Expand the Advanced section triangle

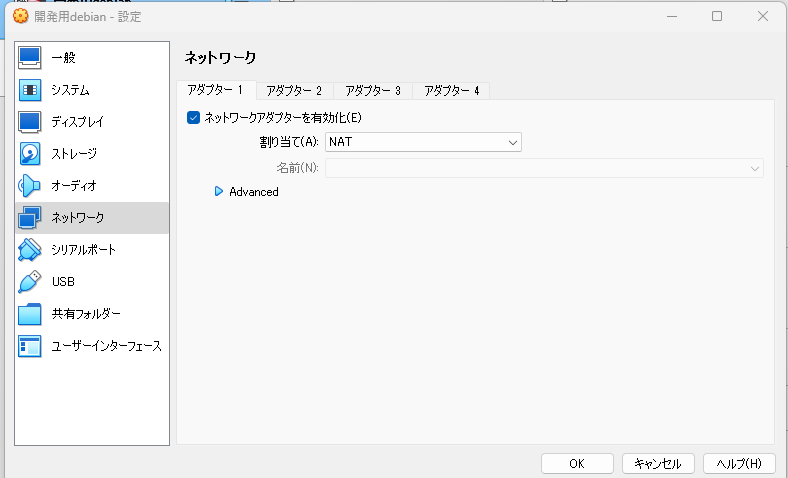coord(219,192)
